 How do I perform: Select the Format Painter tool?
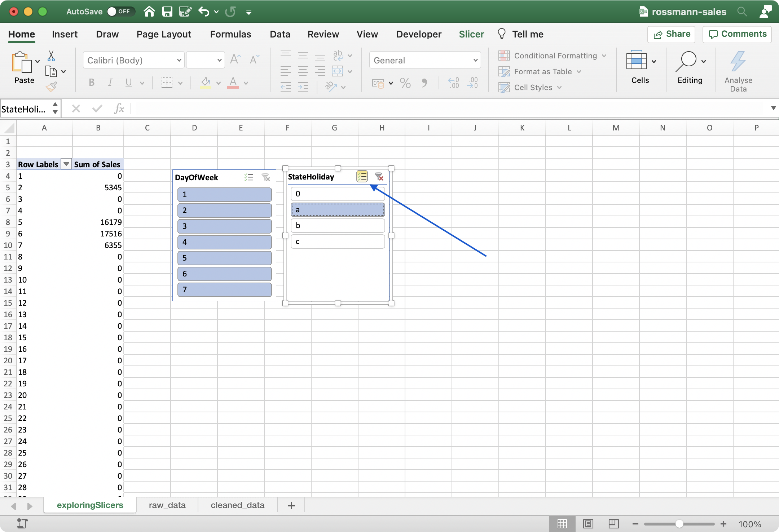point(52,86)
